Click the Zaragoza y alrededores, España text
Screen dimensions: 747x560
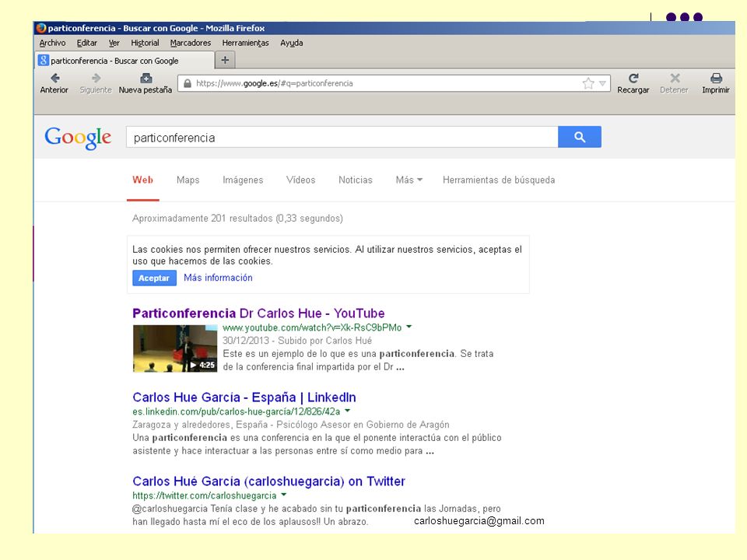point(200,425)
